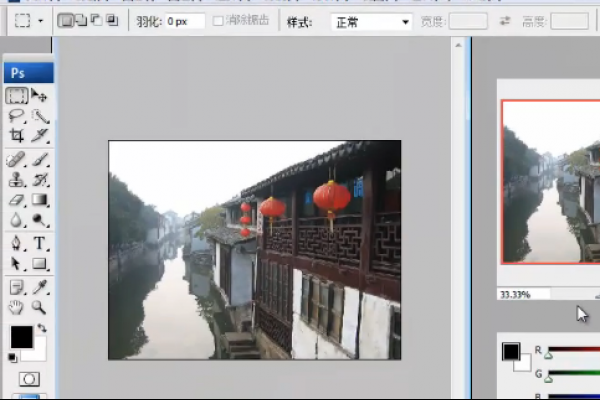Select the Clone Stamp tool

(x=16, y=180)
